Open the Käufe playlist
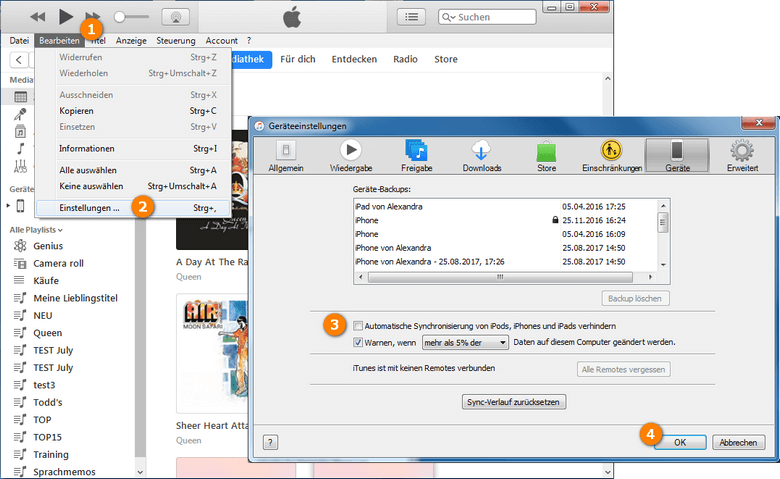 pyautogui.click(x=46, y=281)
